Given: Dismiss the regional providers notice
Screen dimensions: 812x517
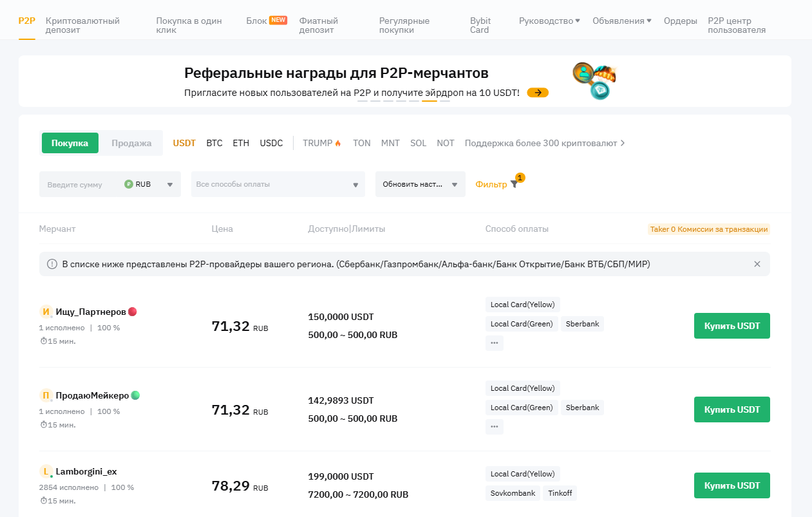Looking at the screenshot, I should tap(757, 264).
